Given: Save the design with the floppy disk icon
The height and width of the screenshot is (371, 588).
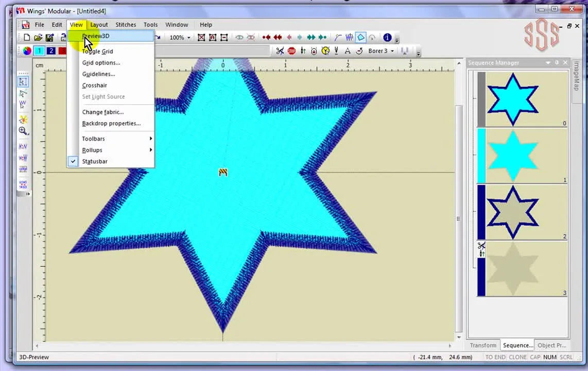Looking at the screenshot, I should click(49, 38).
